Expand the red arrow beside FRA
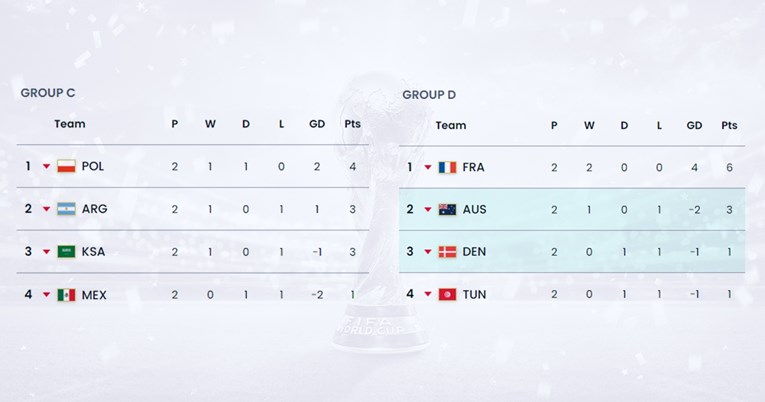Screen dimensions: 765x402 (x=428, y=167)
